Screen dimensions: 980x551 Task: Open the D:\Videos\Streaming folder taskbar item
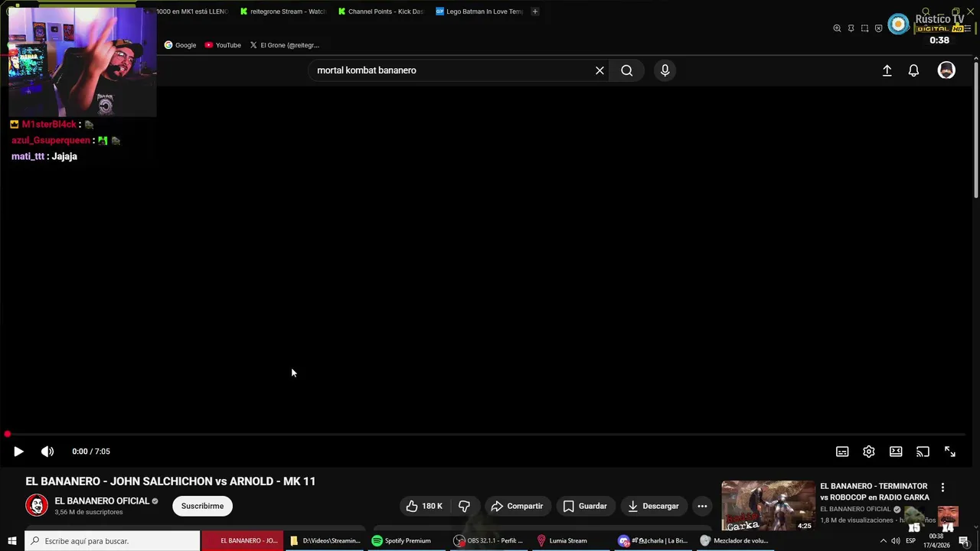[x=325, y=541]
